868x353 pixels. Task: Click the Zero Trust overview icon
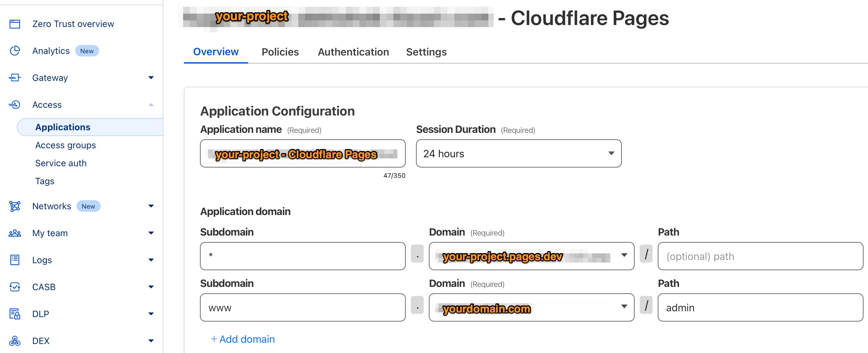(14, 23)
